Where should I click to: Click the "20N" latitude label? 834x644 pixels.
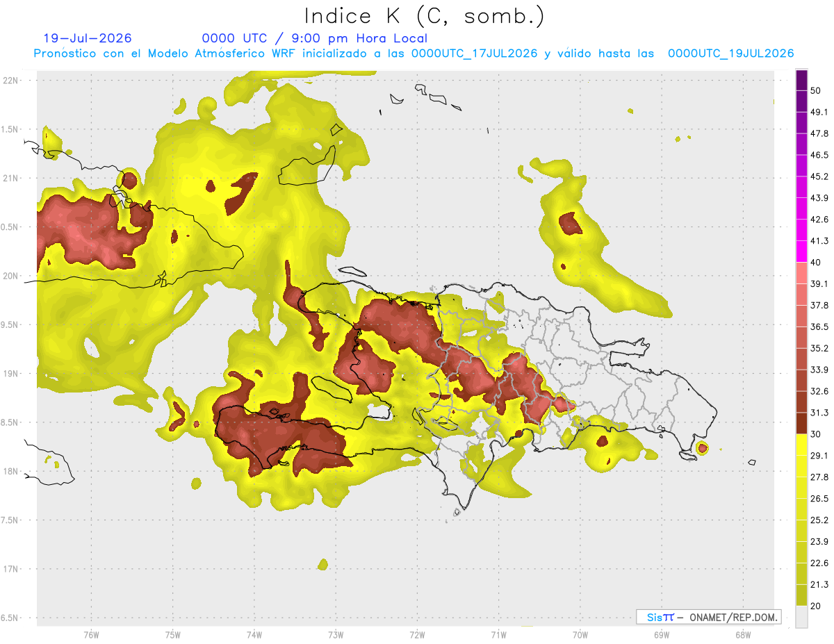(x=10, y=276)
